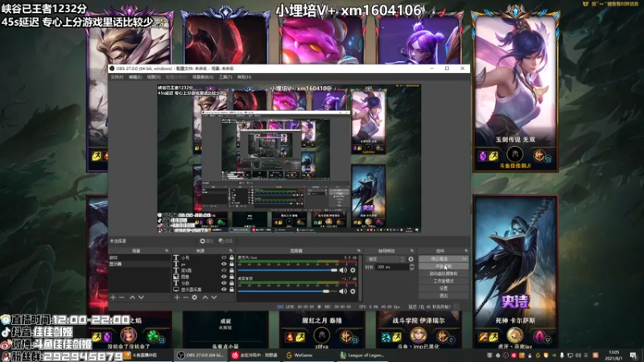Click the taskbar clock showing 13:05

[614, 356]
